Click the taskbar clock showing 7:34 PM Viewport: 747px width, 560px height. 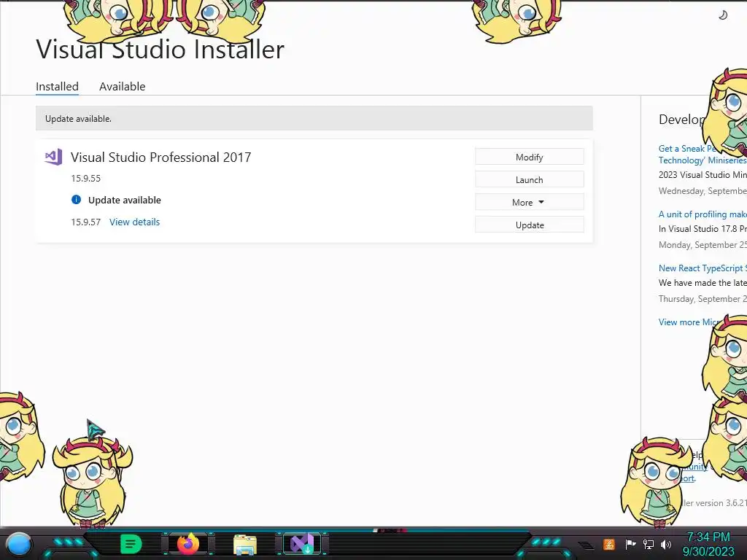(x=708, y=544)
